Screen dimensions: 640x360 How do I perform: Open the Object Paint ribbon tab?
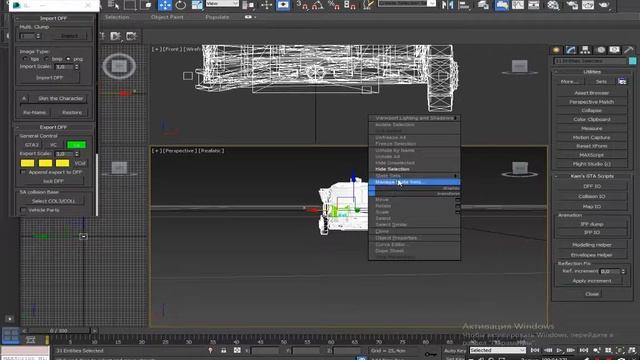[167, 17]
